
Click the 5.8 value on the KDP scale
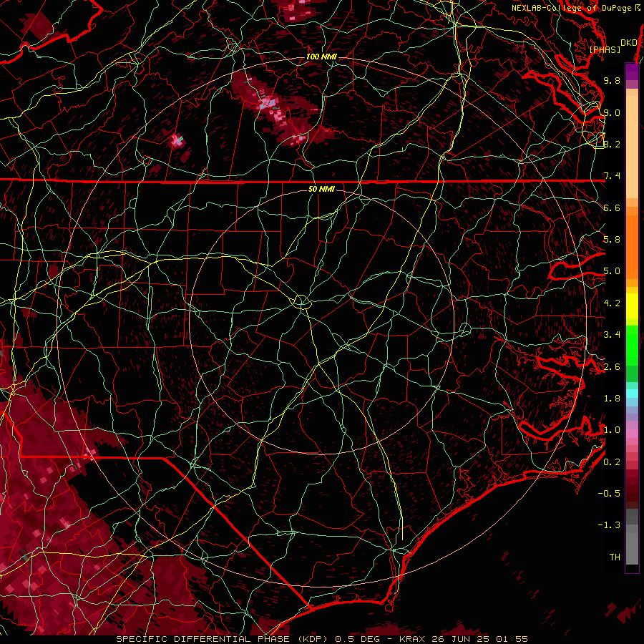(612, 240)
